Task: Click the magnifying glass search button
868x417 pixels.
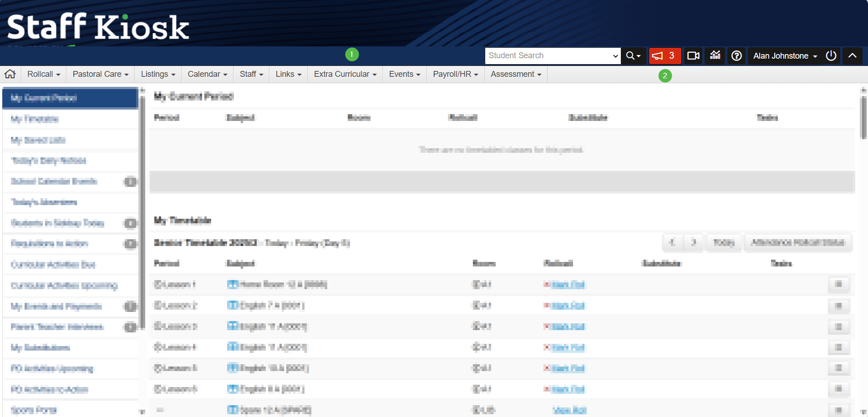Action: click(633, 56)
